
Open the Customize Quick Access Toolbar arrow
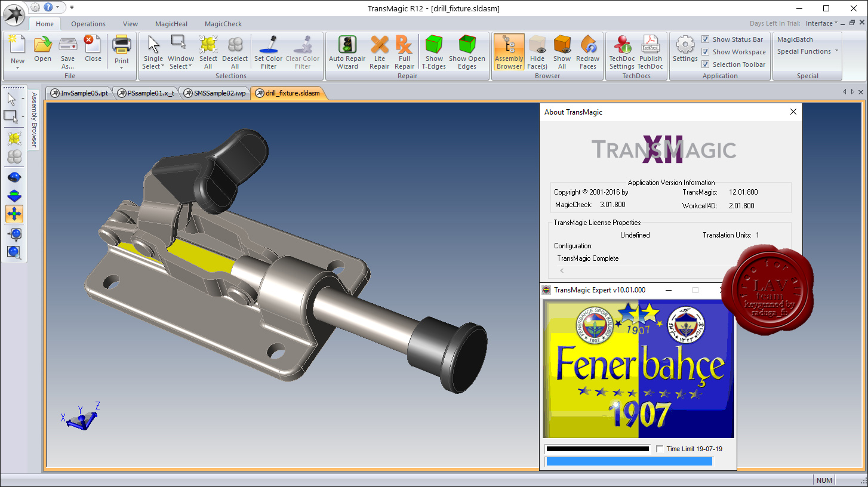click(x=72, y=8)
